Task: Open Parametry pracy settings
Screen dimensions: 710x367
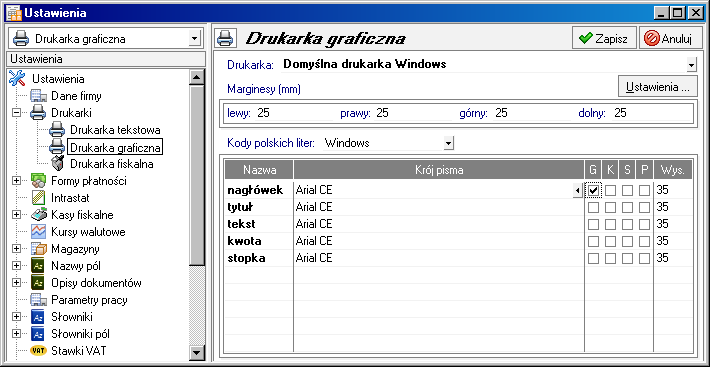Action: click(89, 300)
